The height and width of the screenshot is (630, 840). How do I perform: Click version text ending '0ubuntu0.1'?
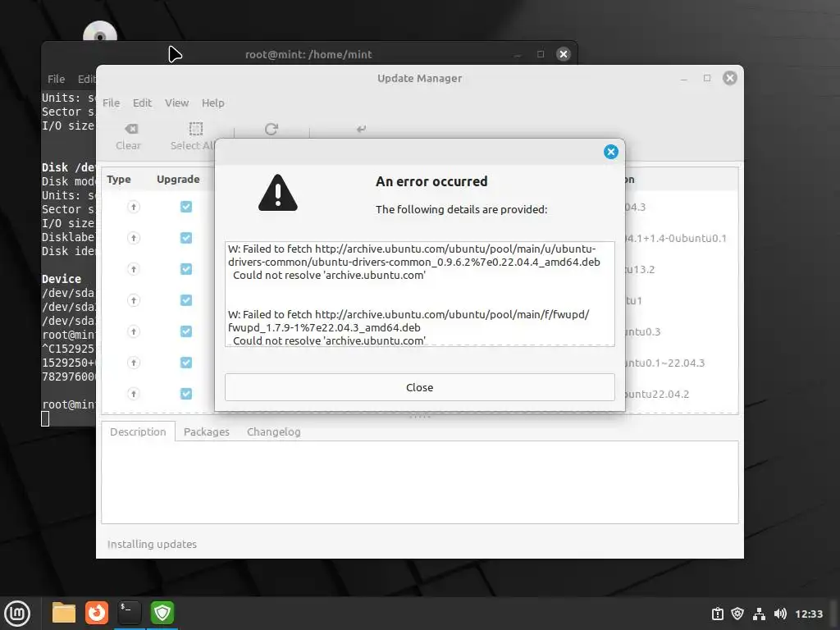(676, 239)
